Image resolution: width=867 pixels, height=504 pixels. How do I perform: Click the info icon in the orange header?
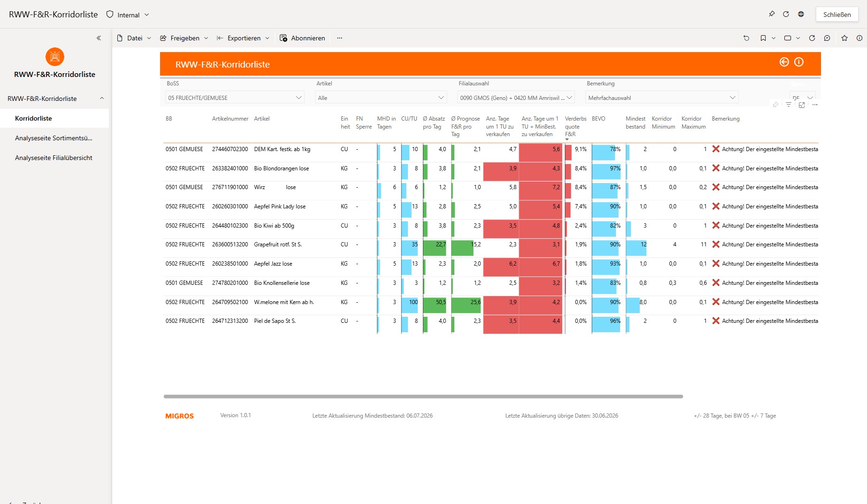pos(799,62)
